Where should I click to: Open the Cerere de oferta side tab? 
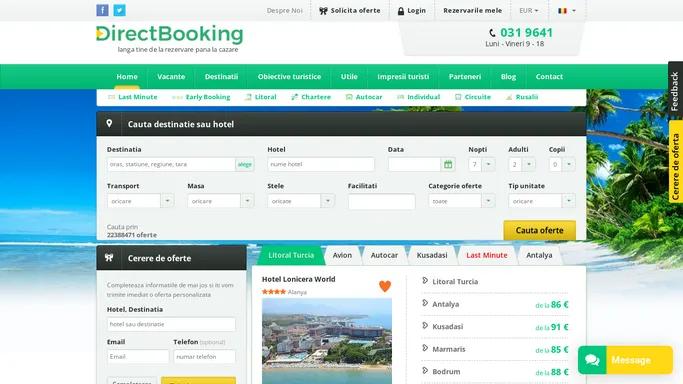click(675, 162)
